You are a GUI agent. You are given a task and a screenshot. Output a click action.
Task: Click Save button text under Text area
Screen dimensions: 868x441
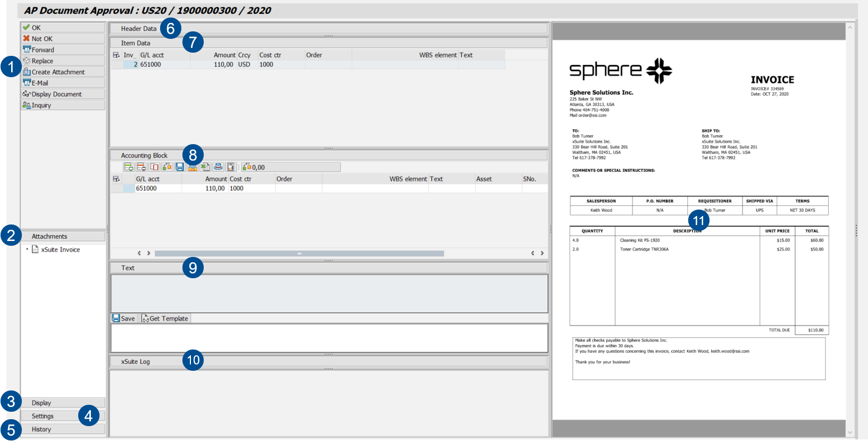tap(128, 319)
